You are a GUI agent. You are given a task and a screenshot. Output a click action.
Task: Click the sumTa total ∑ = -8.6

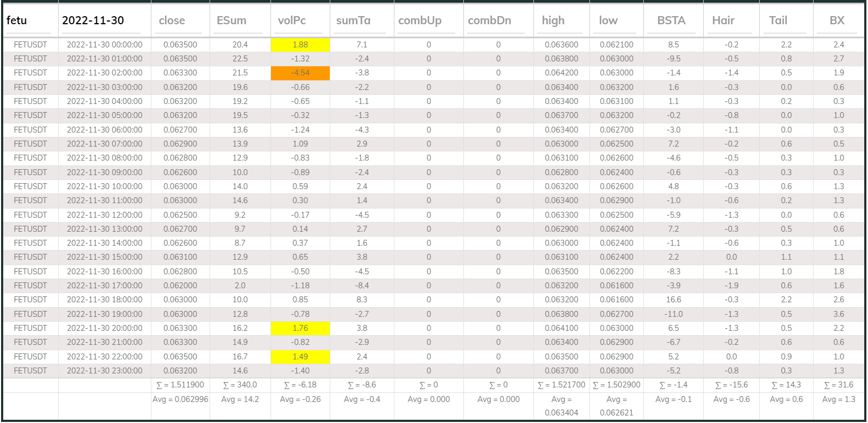tap(362, 385)
